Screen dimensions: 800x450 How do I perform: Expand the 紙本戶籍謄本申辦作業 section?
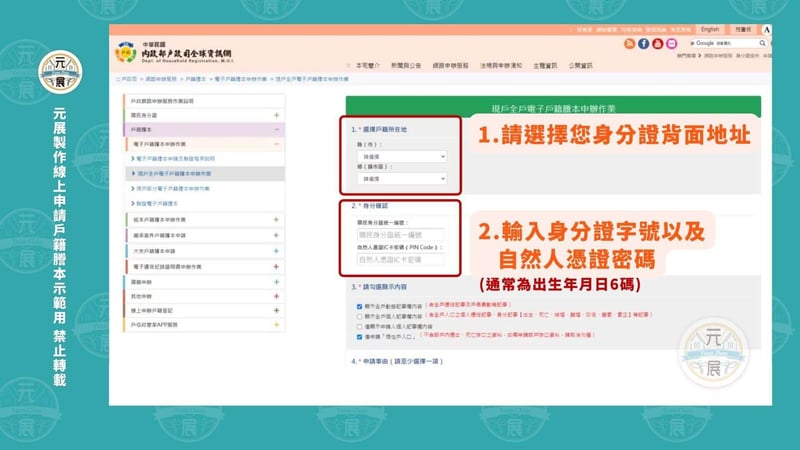(x=276, y=219)
